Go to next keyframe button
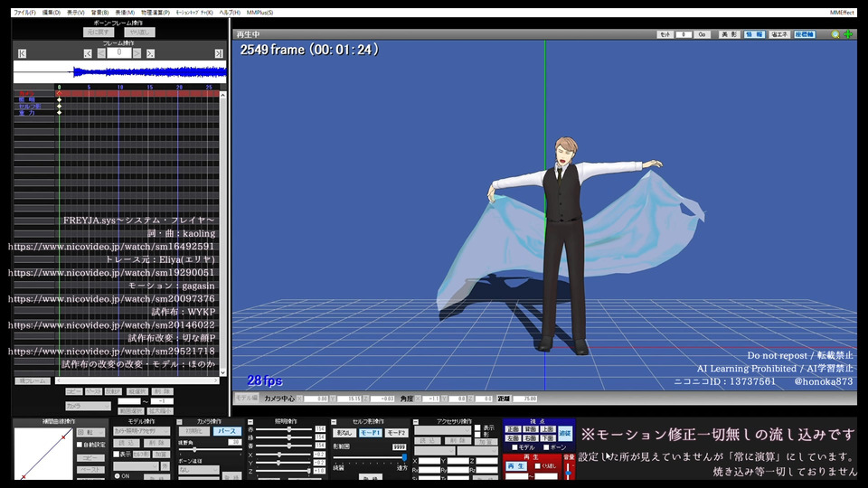This screenshot has width=868, height=488. point(151,53)
